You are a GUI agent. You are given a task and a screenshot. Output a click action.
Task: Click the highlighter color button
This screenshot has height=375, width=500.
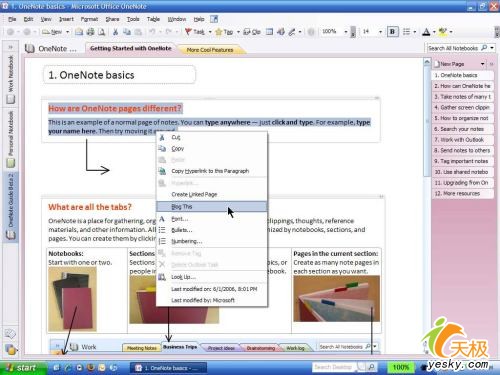[x=443, y=32]
